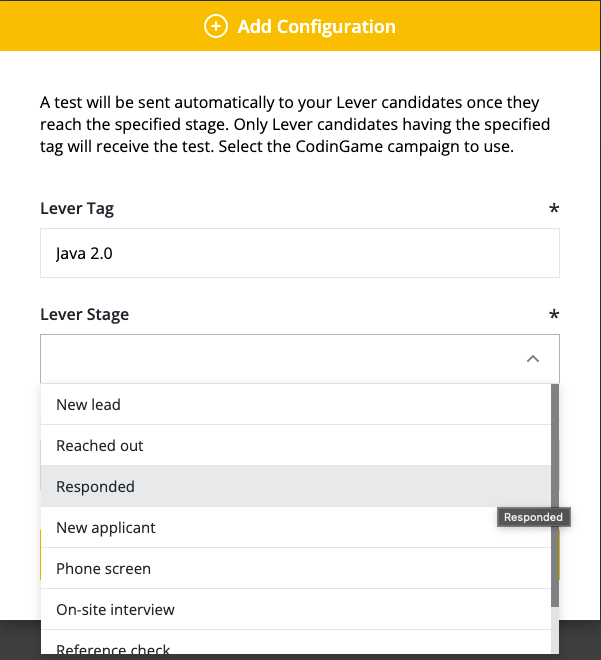Click the required asterisk for Lever Stage
This screenshot has width=601, height=660.
click(554, 315)
